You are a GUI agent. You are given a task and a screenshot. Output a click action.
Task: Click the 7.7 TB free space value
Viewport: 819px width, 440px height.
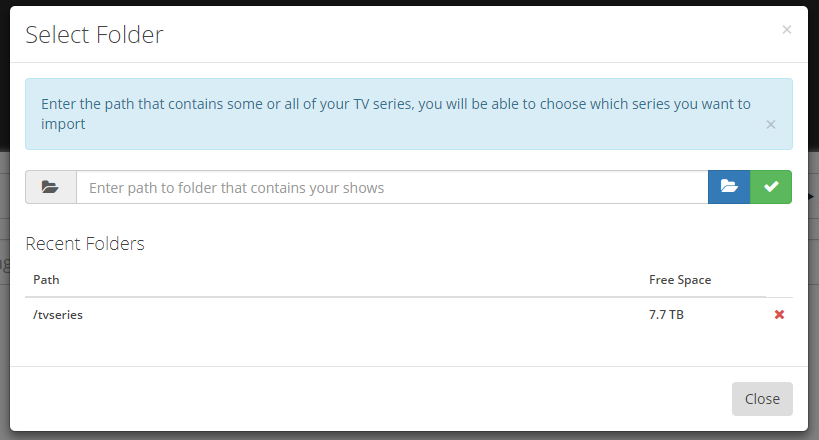666,315
